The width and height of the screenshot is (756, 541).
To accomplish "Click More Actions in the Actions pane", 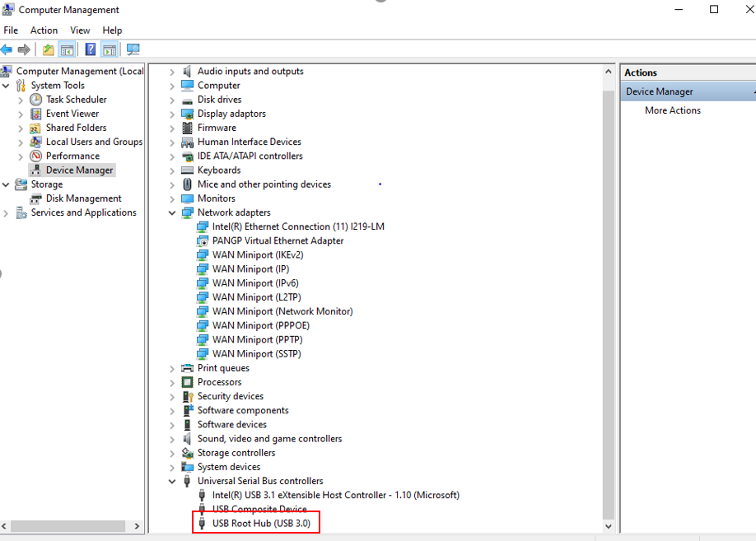I will click(x=673, y=110).
